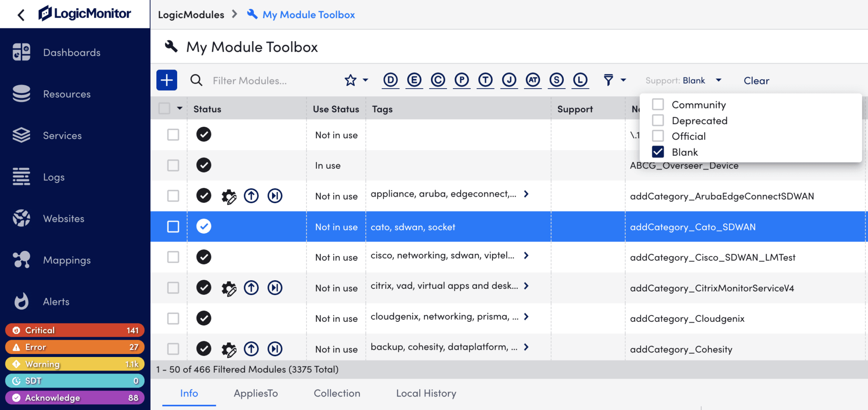Click the Clear button to reset filters
The width and height of the screenshot is (868, 410).
[756, 80]
